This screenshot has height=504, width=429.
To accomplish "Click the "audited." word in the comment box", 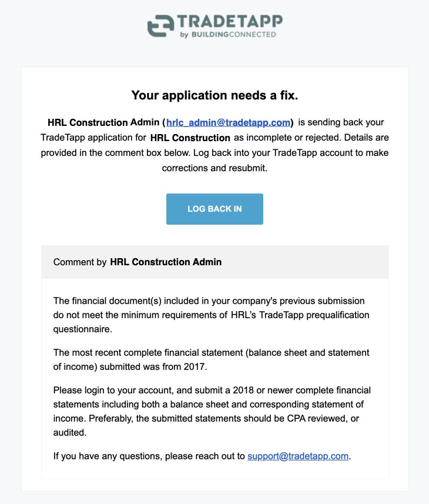I will 70,433.
